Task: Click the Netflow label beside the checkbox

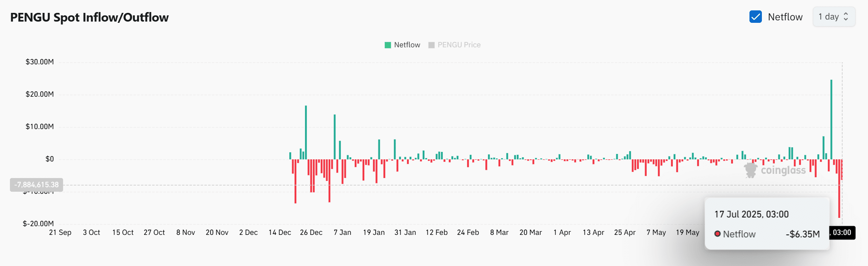Action: click(x=785, y=17)
